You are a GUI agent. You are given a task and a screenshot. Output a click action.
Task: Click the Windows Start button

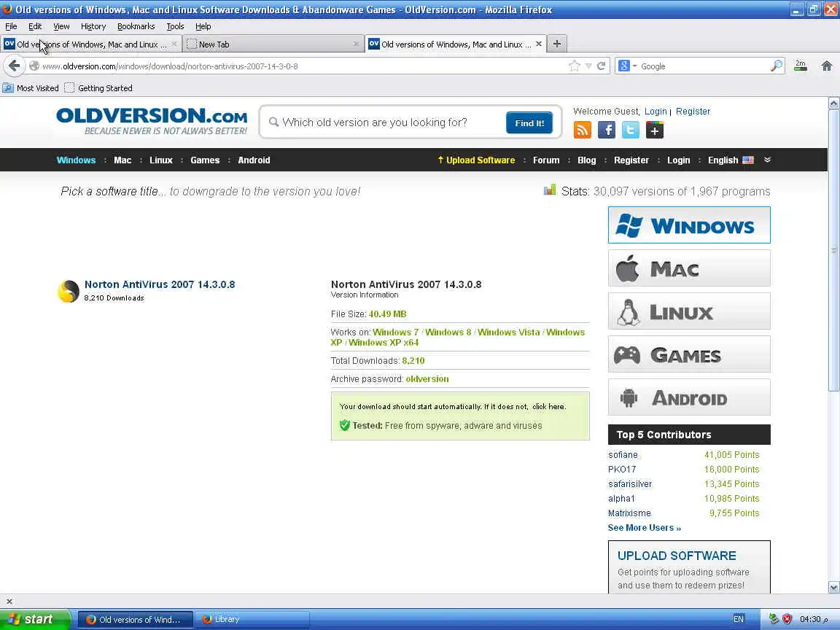35,619
